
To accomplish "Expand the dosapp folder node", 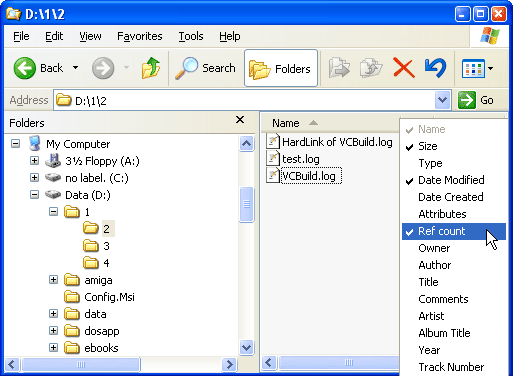I will coord(53,331).
